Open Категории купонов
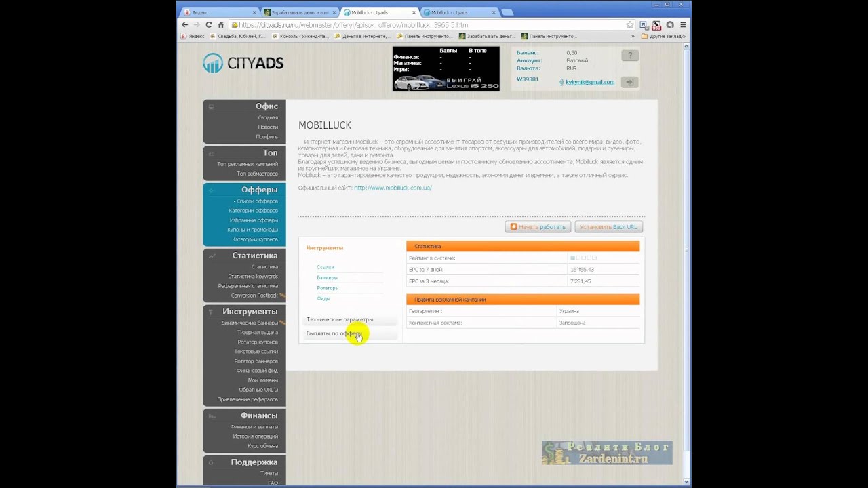 [255, 239]
